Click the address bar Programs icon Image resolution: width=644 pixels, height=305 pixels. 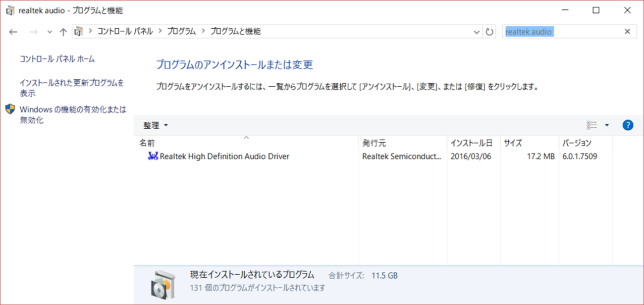pos(78,31)
